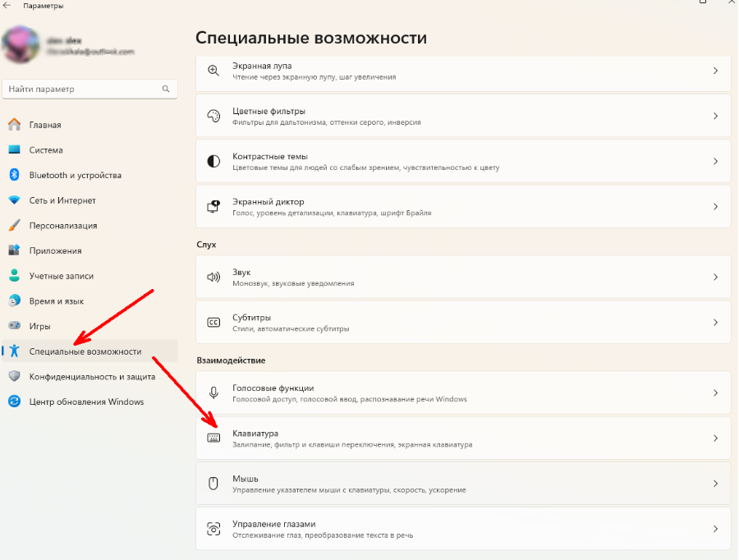Viewport: 739px width, 560px height.
Task: Select the Голосовые функции microphone icon
Action: pos(214,392)
